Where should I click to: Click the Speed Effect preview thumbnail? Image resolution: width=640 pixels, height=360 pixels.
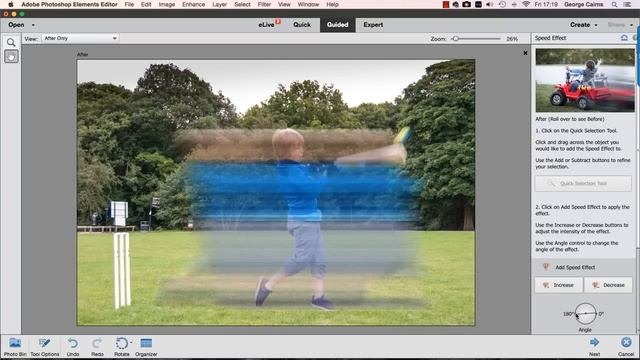tap(585, 80)
